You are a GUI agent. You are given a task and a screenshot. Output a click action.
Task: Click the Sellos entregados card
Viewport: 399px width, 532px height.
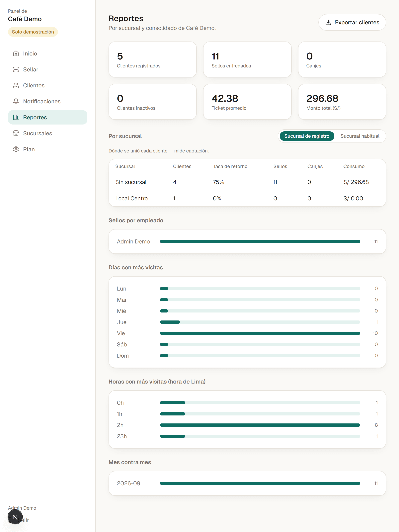pos(247,59)
